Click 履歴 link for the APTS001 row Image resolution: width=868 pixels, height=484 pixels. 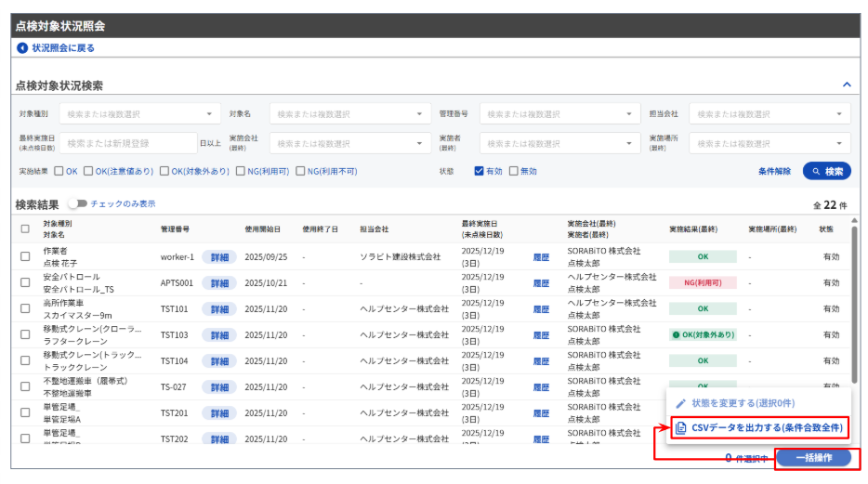541,283
